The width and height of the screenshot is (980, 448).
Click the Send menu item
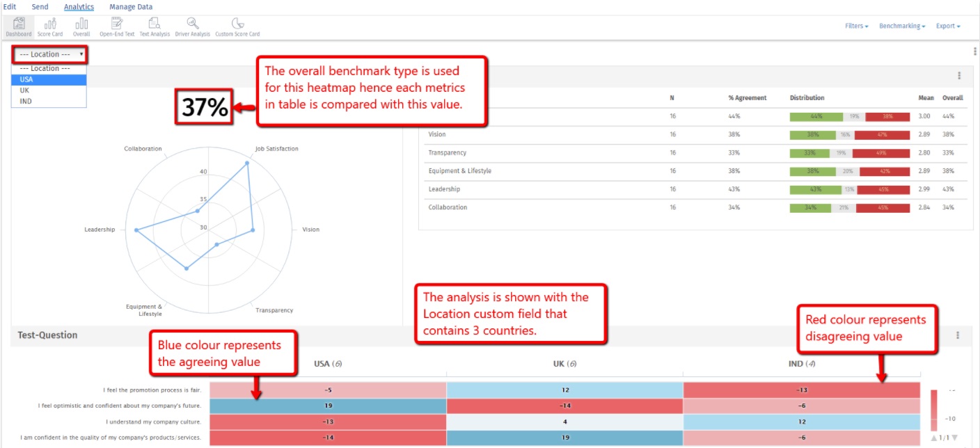[40, 6]
